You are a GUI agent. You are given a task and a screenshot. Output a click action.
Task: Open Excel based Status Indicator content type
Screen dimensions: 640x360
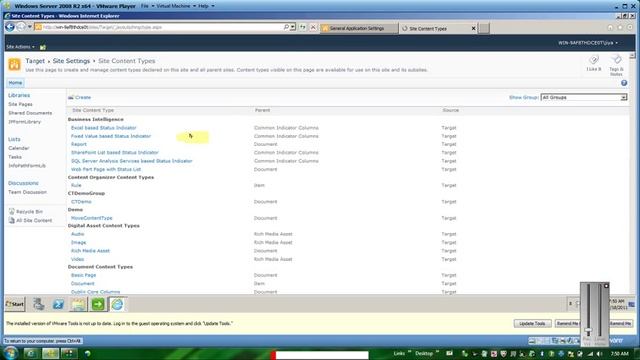[104, 128]
